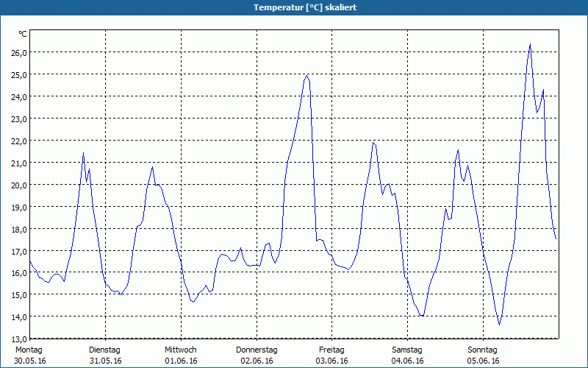Click the Freitag day label
Screen dimensions: 588x368
click(331, 350)
